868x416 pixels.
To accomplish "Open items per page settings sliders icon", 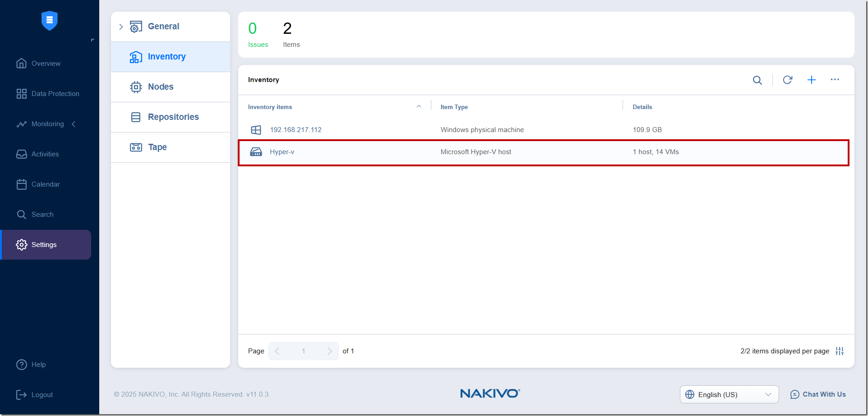I will [x=839, y=351].
